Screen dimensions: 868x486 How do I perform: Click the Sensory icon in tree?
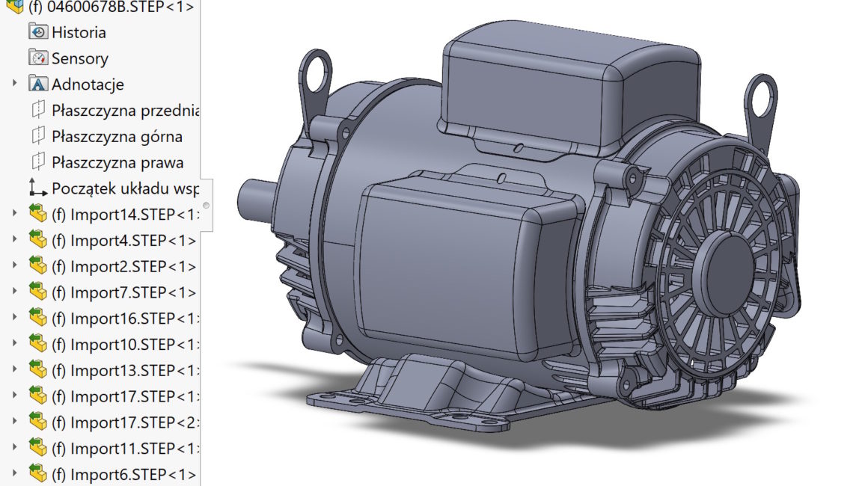point(37,58)
